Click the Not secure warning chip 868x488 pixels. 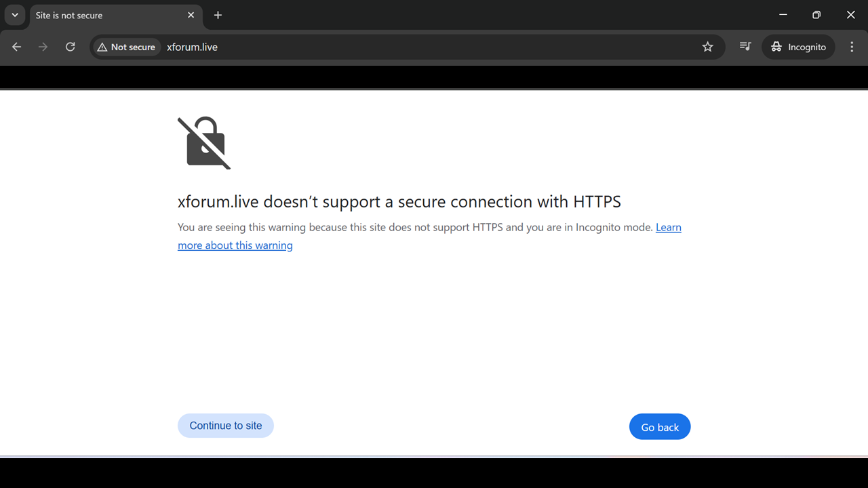click(126, 47)
